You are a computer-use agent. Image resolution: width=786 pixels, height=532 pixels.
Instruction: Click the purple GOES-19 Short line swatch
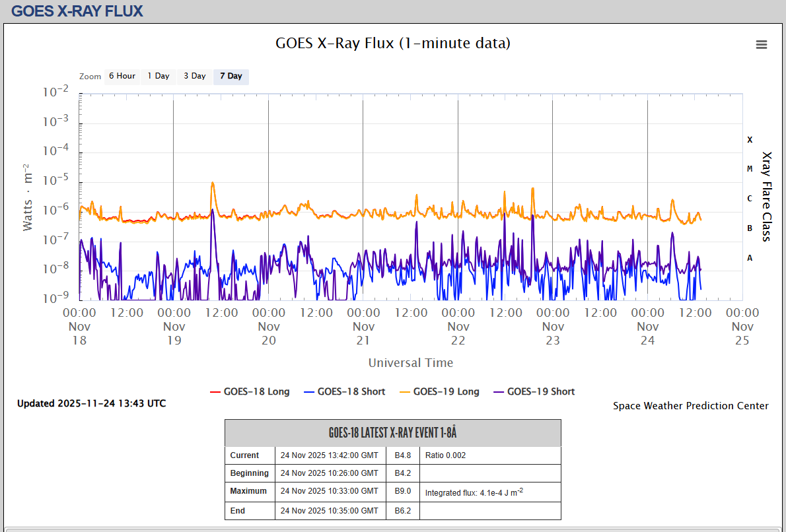498,392
